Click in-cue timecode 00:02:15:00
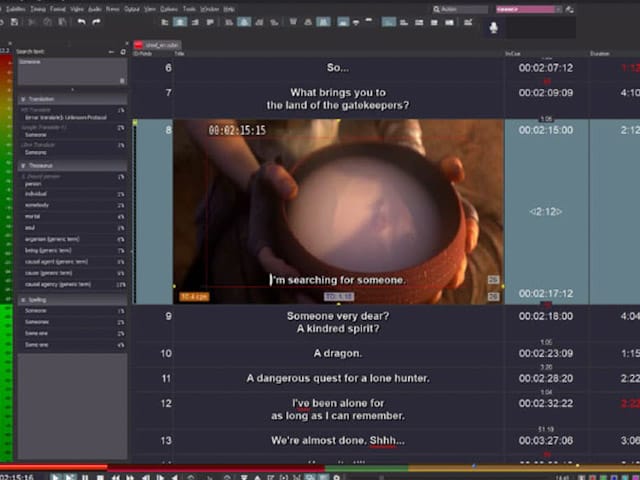640x480 pixels. (x=546, y=130)
